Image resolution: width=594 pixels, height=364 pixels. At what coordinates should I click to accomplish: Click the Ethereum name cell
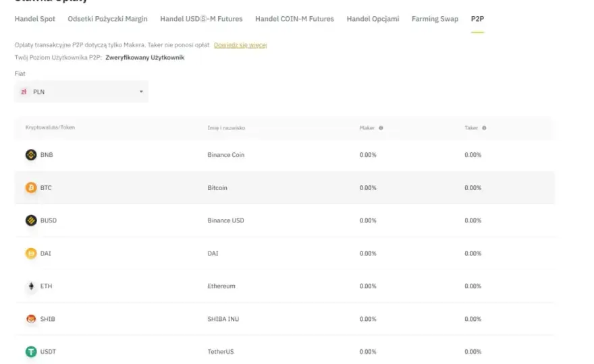[x=221, y=286]
